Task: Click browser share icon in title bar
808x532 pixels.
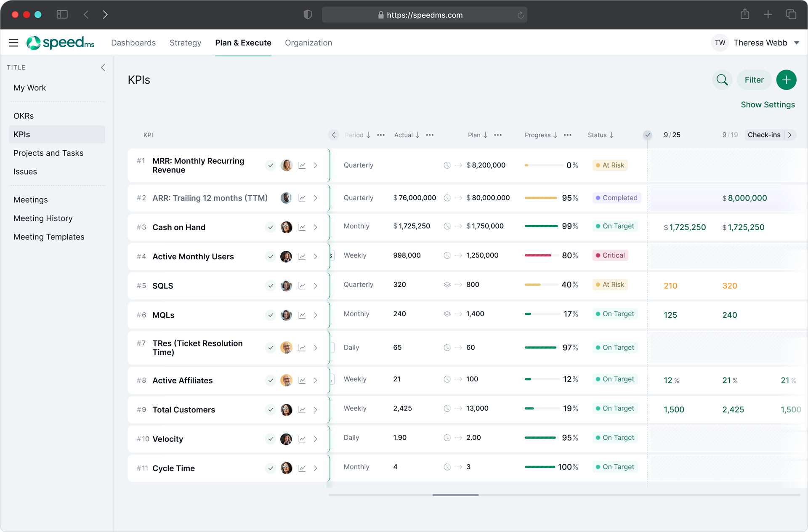Action: click(745, 14)
